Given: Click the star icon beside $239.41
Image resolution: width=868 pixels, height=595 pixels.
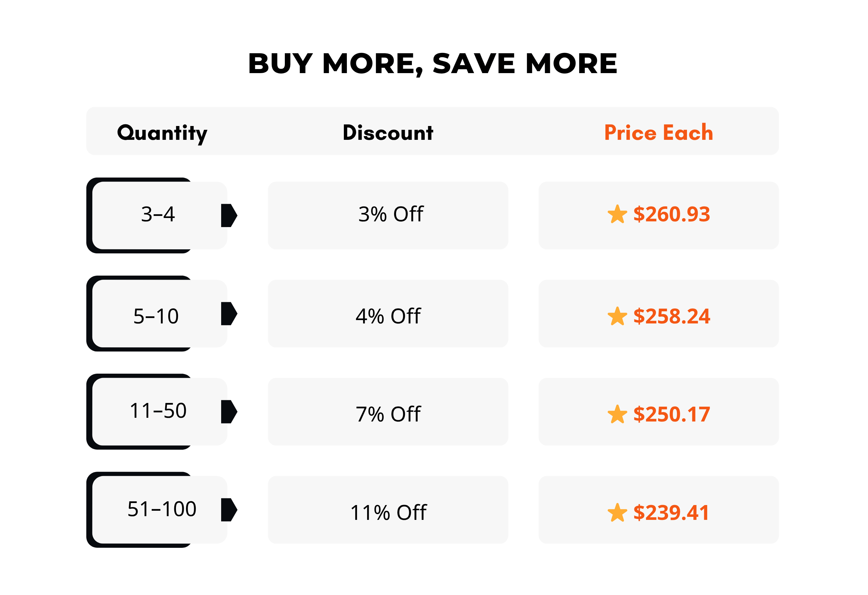Looking at the screenshot, I should (x=617, y=512).
